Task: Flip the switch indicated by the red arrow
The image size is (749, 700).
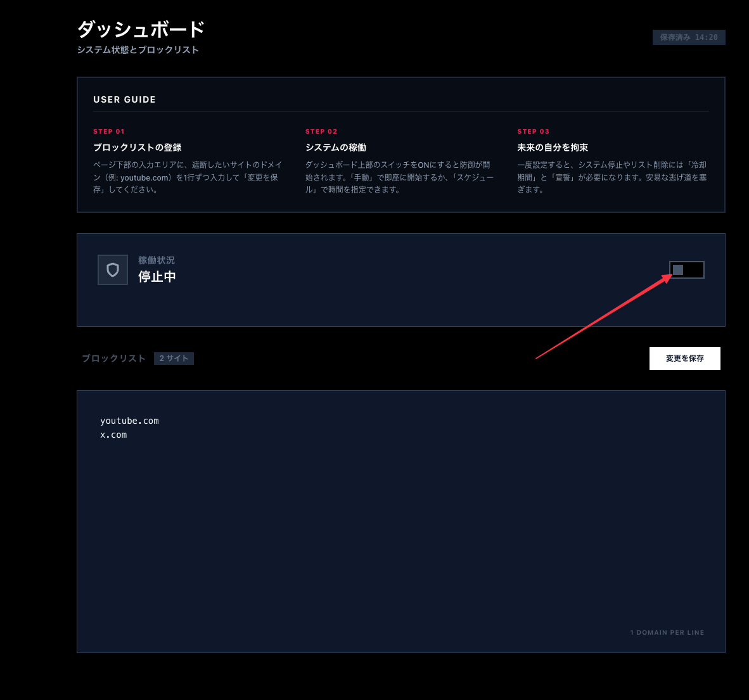Action: (686, 269)
